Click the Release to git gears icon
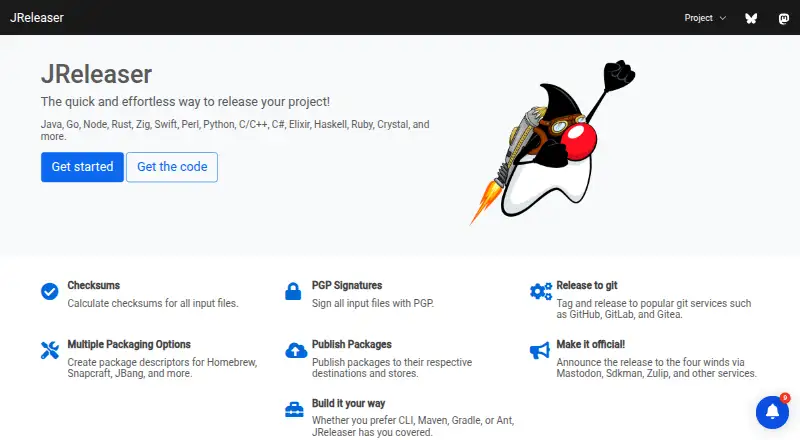 541,291
